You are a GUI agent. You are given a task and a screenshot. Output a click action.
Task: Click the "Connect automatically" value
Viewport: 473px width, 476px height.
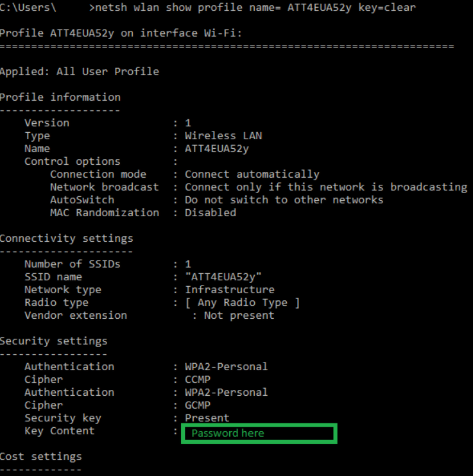click(x=252, y=174)
